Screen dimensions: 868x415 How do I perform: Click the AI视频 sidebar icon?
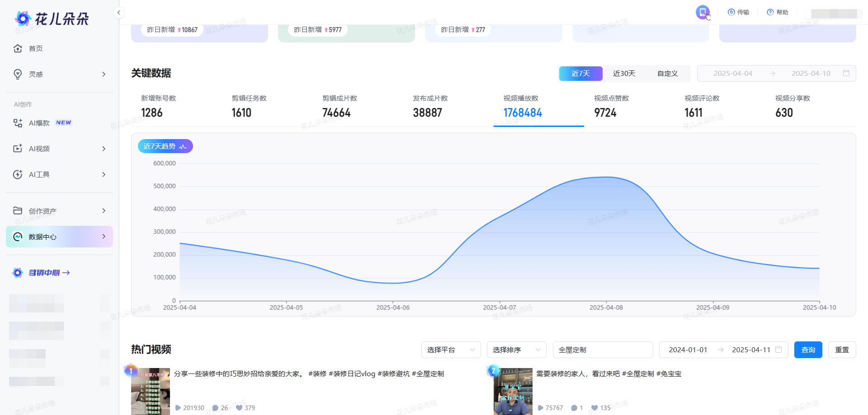click(18, 149)
